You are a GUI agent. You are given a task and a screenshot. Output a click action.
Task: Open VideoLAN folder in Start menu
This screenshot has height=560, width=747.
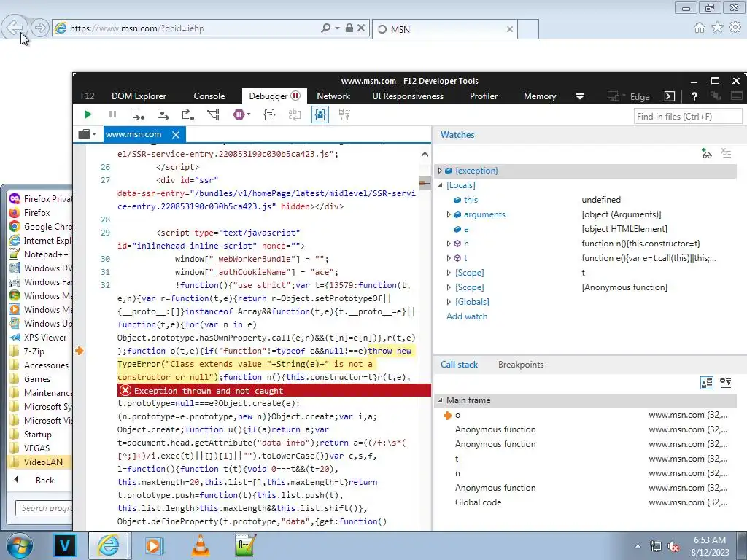click(x=40, y=462)
